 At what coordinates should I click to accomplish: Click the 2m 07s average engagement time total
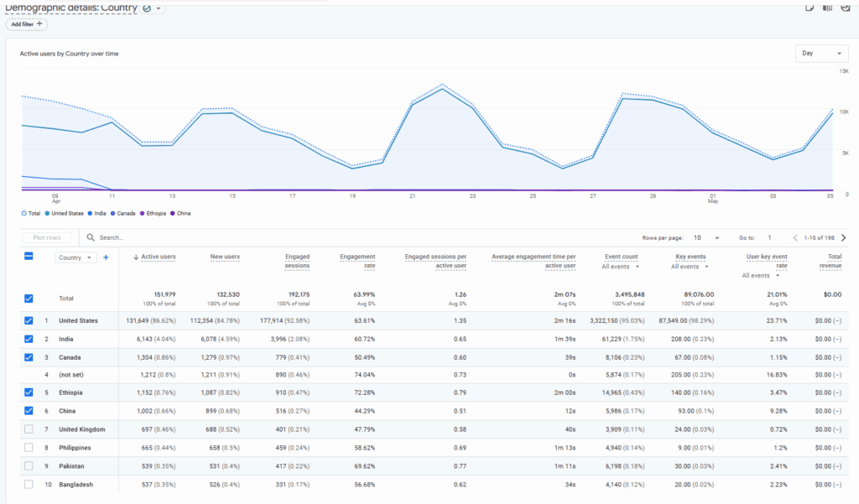click(565, 294)
